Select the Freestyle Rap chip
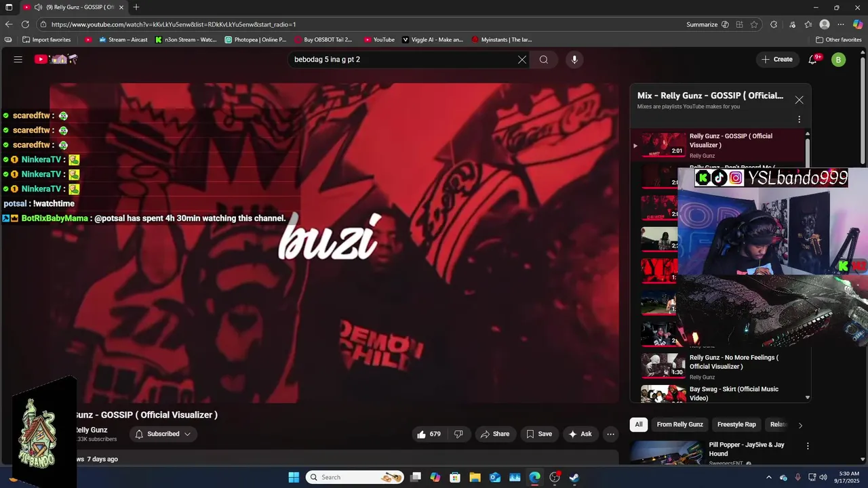The image size is (868, 488). (x=736, y=424)
